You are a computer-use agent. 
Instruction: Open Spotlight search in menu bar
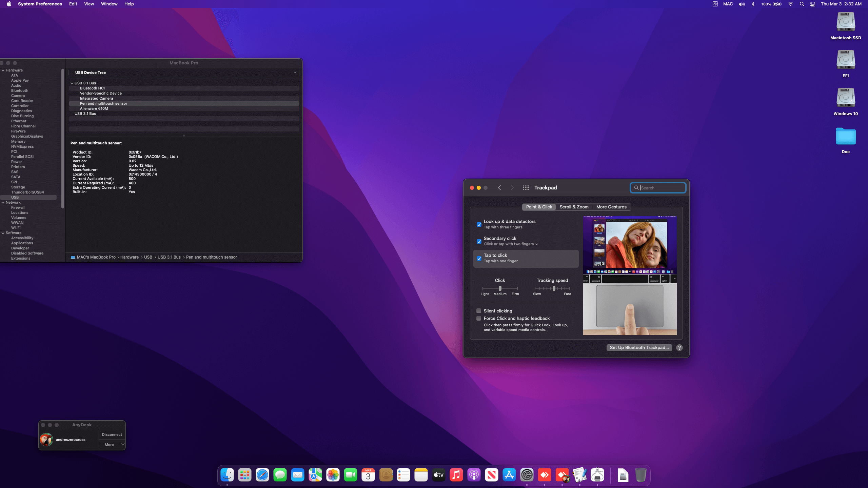point(802,4)
